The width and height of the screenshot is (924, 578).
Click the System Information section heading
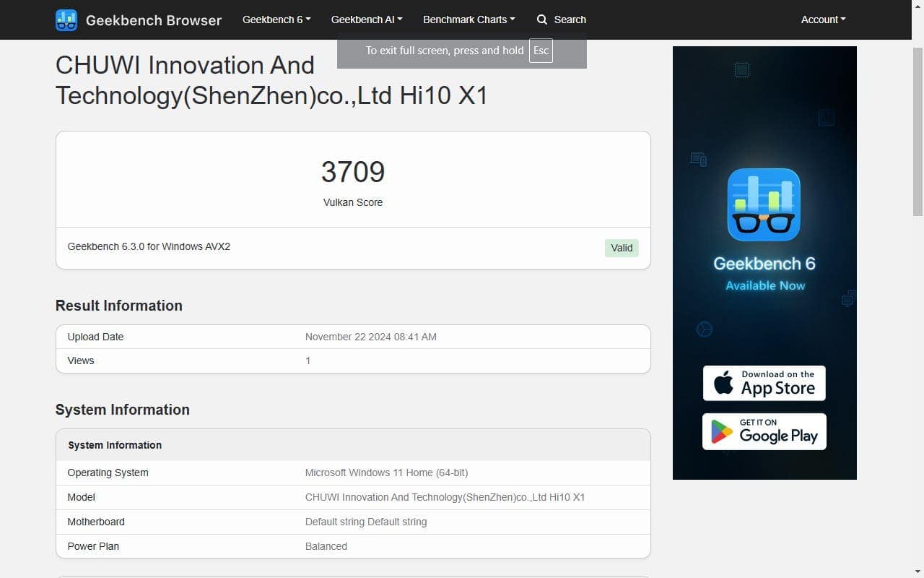click(x=123, y=410)
